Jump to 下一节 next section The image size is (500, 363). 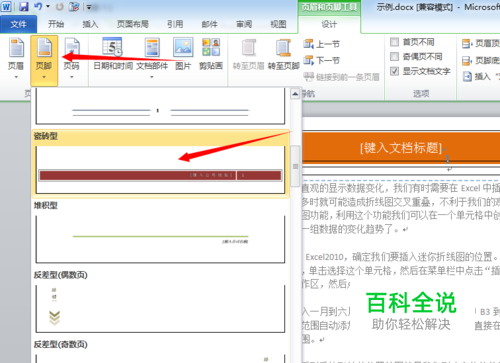322,60
